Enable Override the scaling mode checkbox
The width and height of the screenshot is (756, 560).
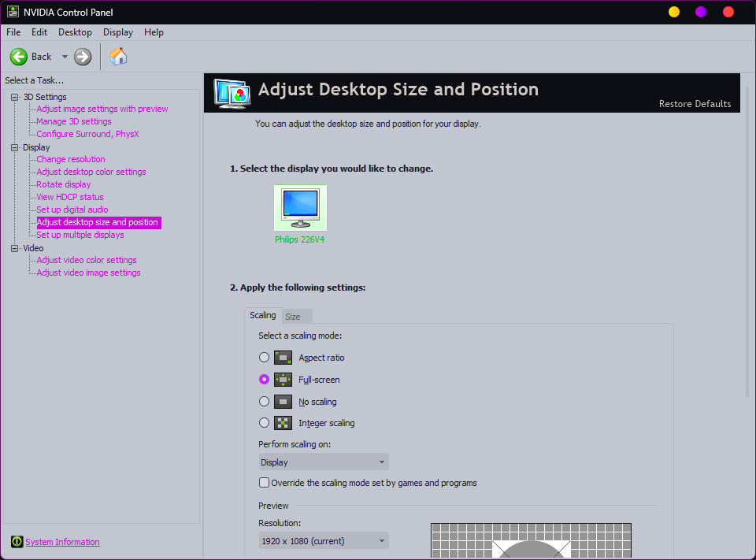click(x=265, y=483)
